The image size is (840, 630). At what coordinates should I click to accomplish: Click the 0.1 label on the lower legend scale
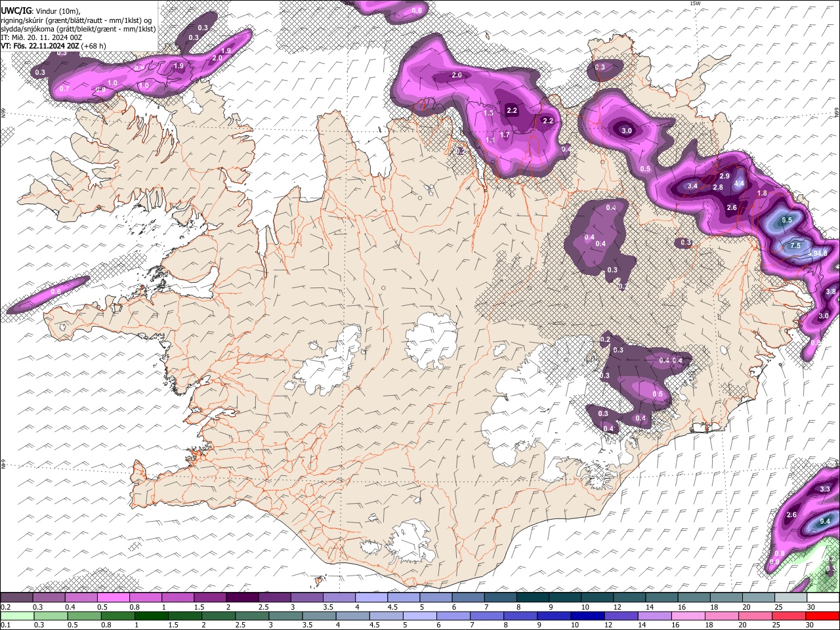pyautogui.click(x=5, y=625)
